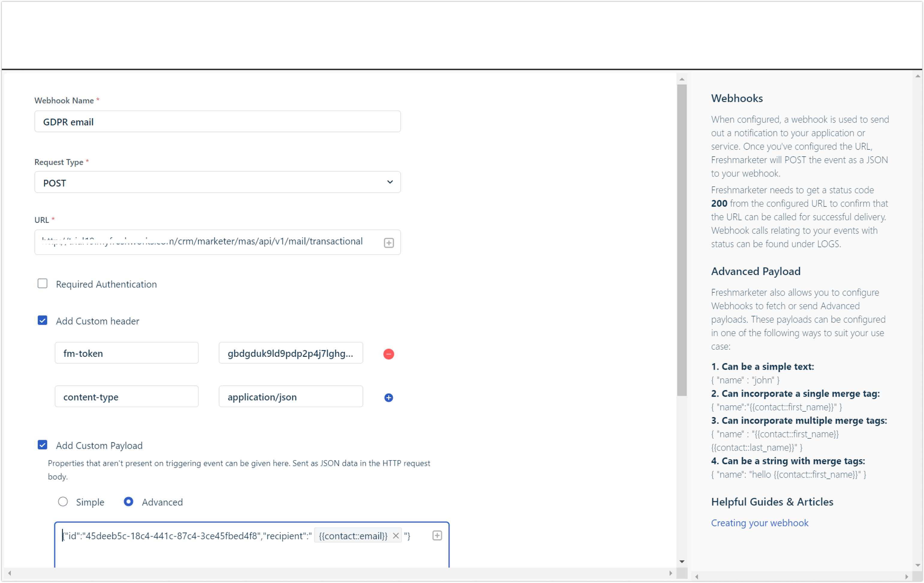Click the Webhook Name input field
The height and width of the screenshot is (583, 924).
[x=217, y=122]
